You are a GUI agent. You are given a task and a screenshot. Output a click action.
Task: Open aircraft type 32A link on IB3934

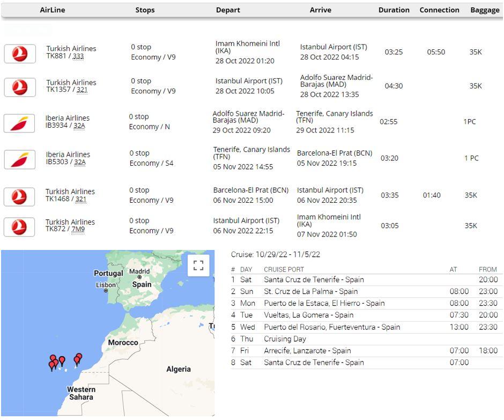pyautogui.click(x=79, y=126)
